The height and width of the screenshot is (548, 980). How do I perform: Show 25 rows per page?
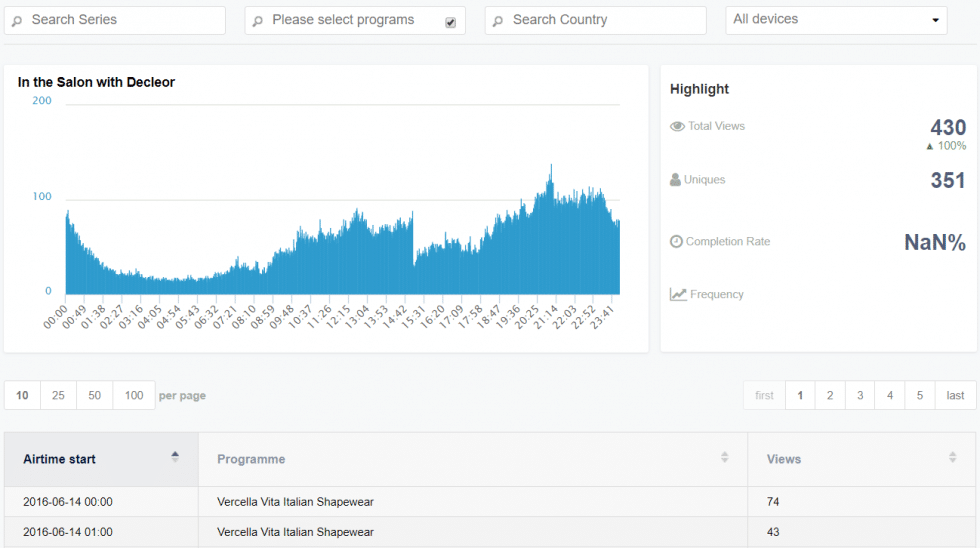coord(58,396)
